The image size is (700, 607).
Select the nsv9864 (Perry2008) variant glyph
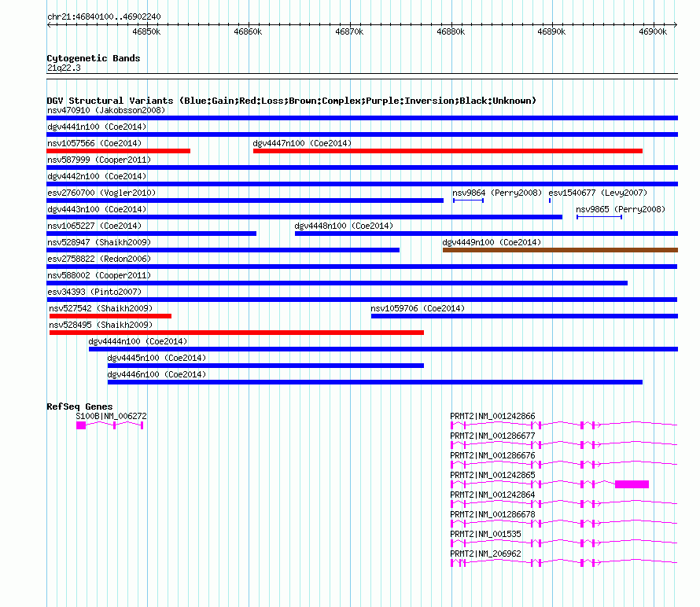468,200
